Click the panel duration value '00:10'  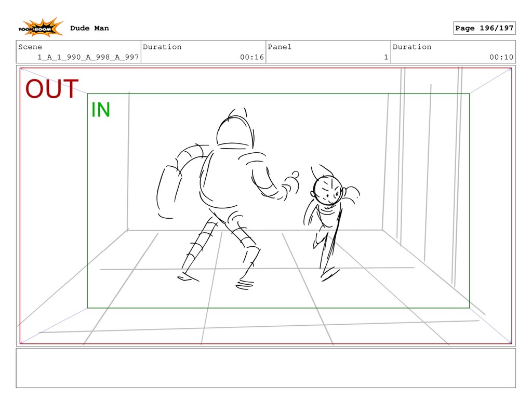[x=501, y=57]
